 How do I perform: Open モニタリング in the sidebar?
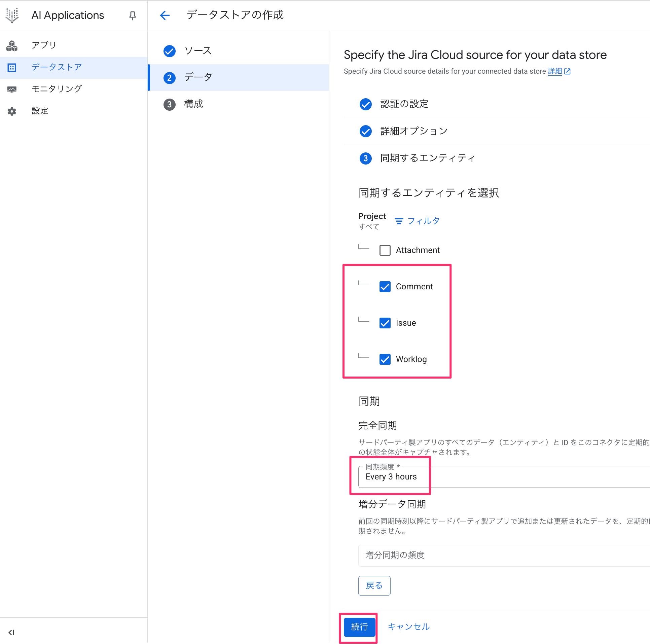tap(74, 89)
